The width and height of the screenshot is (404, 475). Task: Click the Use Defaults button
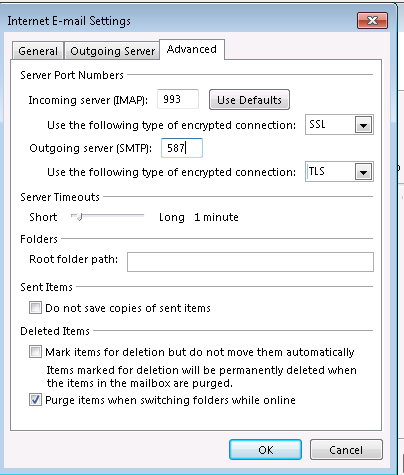click(249, 100)
